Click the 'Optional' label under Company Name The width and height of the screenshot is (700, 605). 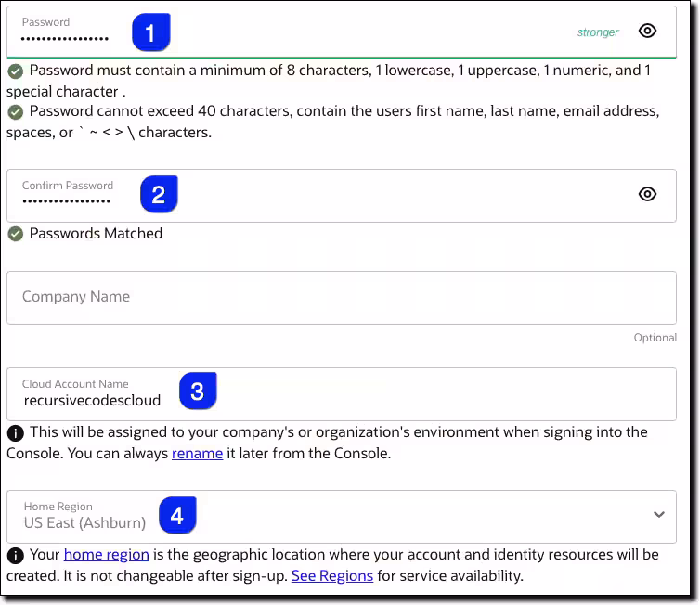655,338
